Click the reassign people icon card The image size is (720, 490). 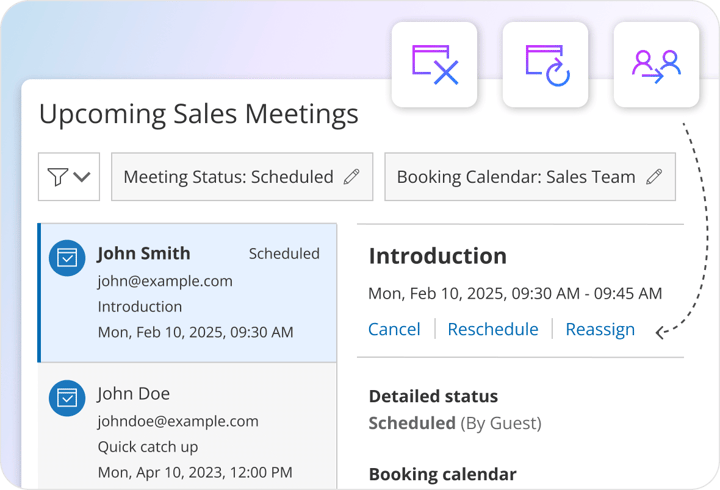[x=656, y=65]
